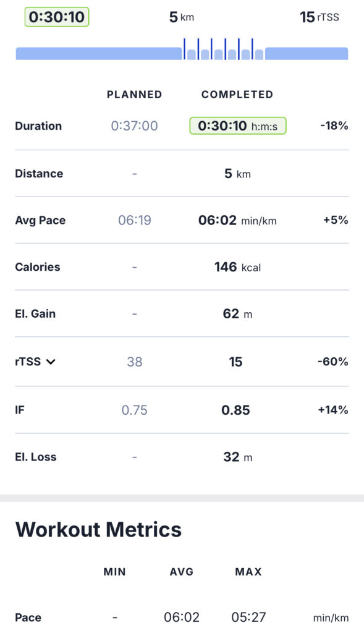Edit the planned duration 0:37:00 value
The height and width of the screenshot is (633, 364).
coord(134,126)
